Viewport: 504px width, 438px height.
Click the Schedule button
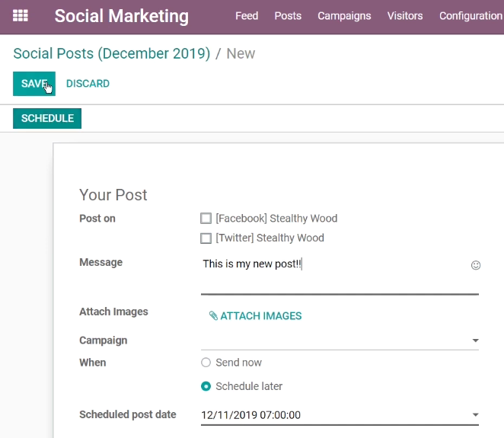47,118
